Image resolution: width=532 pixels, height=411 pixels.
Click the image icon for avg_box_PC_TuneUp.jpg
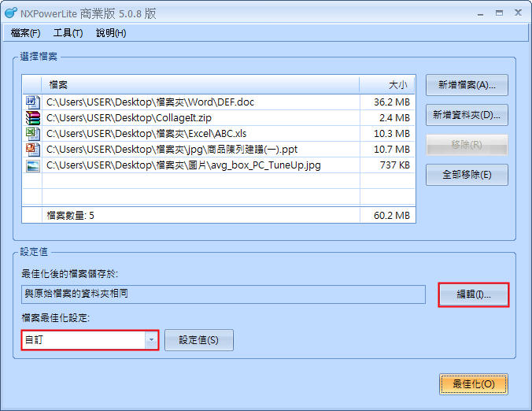coord(32,165)
